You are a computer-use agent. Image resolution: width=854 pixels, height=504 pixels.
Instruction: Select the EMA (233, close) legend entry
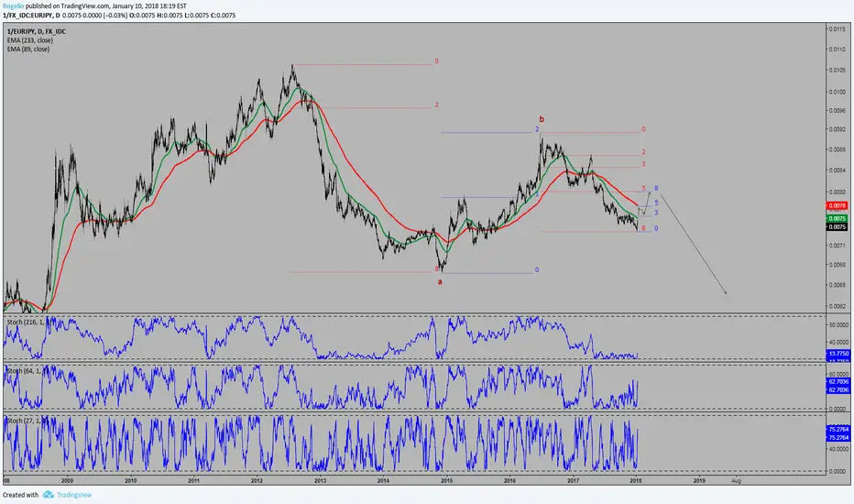pos(30,40)
